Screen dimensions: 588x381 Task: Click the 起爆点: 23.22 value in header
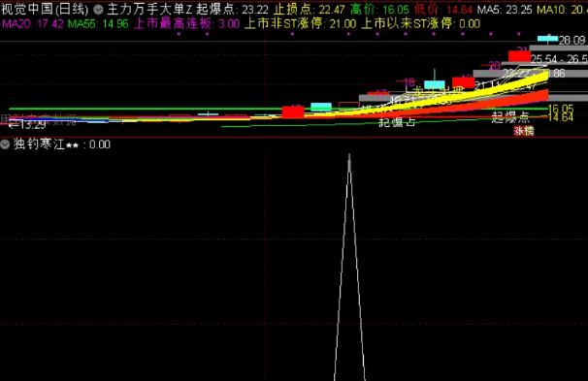click(233, 10)
